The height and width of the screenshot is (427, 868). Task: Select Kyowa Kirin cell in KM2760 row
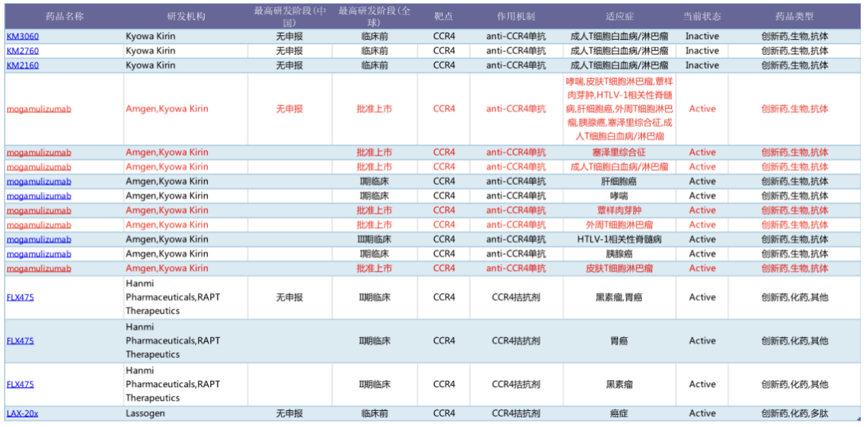186,51
